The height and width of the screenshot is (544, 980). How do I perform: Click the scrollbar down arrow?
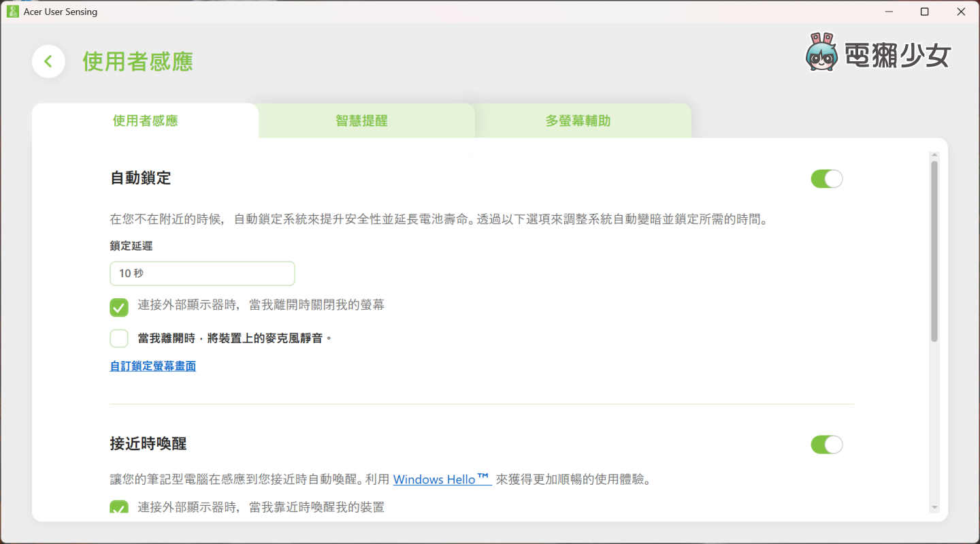934,507
